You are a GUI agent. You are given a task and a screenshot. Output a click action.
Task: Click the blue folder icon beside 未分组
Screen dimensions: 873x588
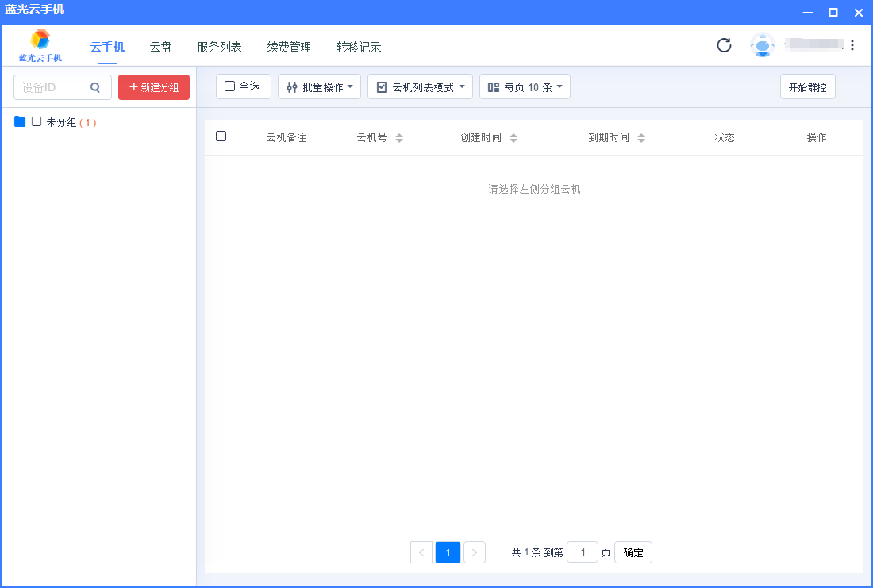[20, 122]
